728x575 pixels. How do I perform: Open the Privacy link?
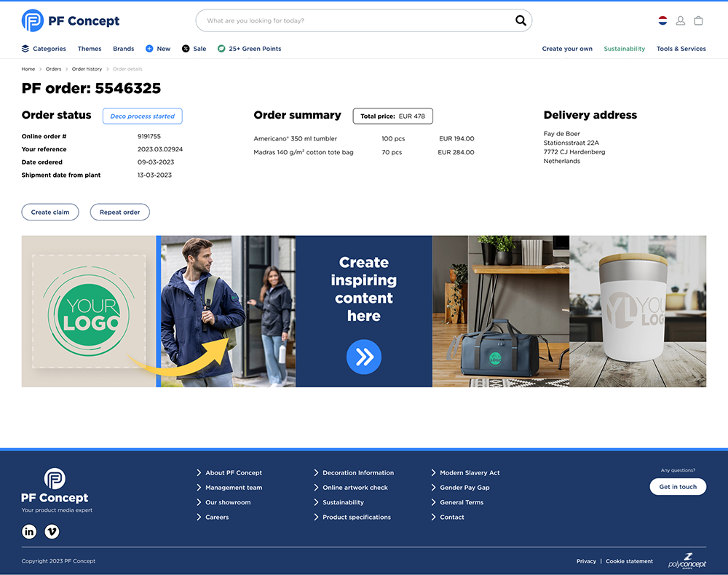(586, 561)
